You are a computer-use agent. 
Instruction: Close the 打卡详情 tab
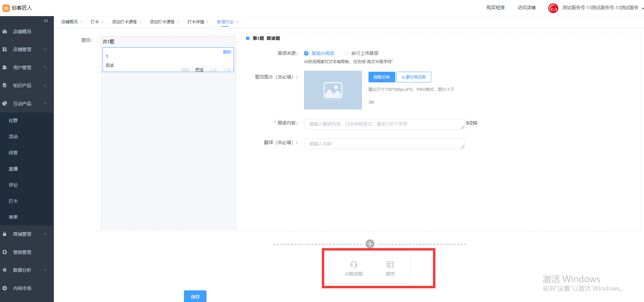pyautogui.click(x=208, y=22)
